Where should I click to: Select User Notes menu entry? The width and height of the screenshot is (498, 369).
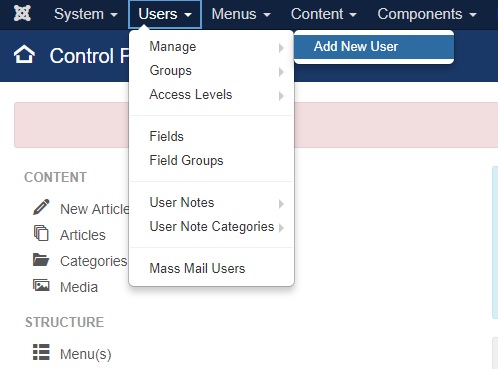click(x=211, y=203)
